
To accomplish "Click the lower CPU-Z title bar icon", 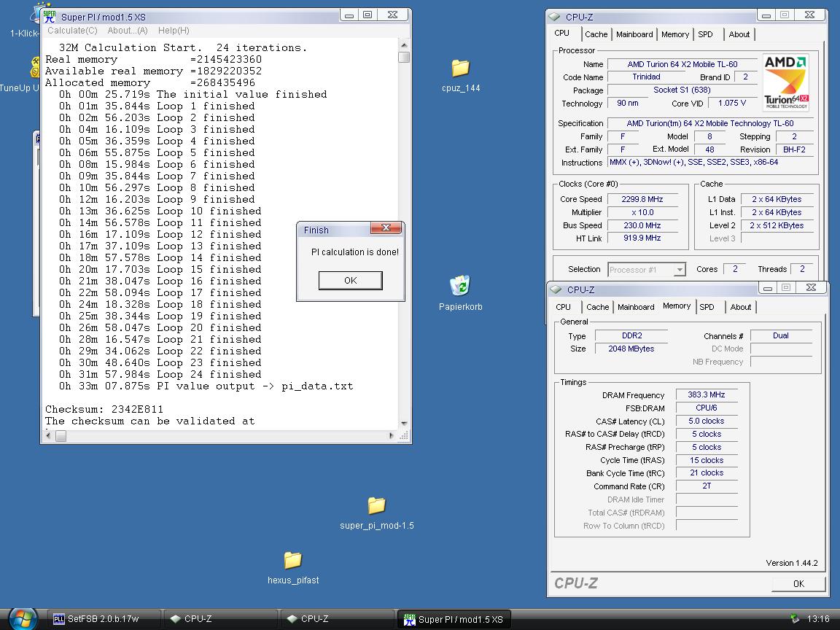I will pos(556,289).
